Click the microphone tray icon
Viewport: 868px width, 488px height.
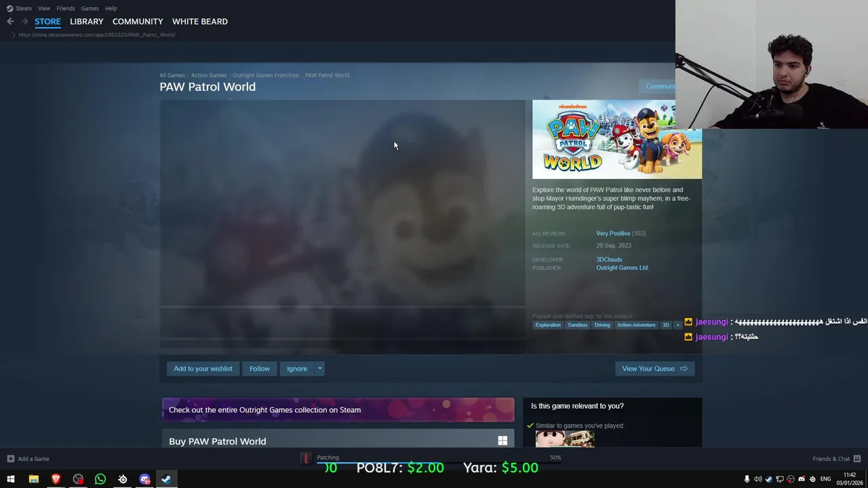click(x=747, y=479)
